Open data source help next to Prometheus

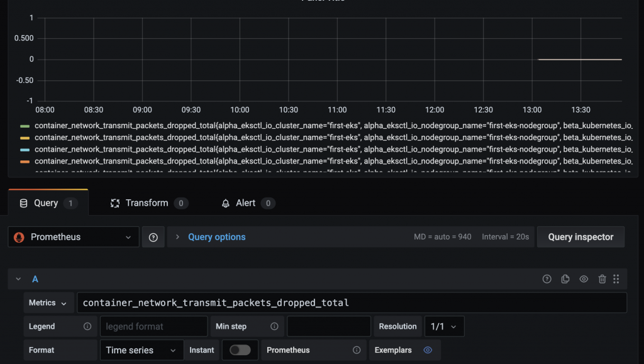point(153,237)
